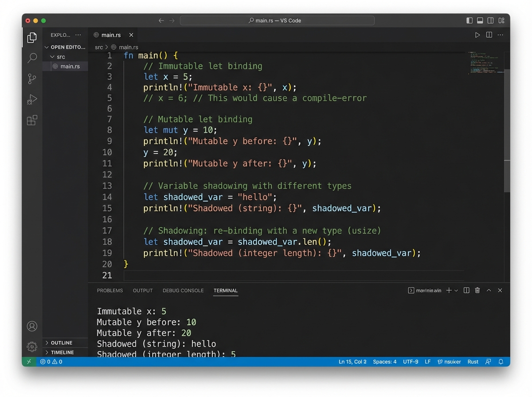Screen dimensions: 532x397
Task: Collapse the src folder in Explorer
Action: [x=58, y=57]
